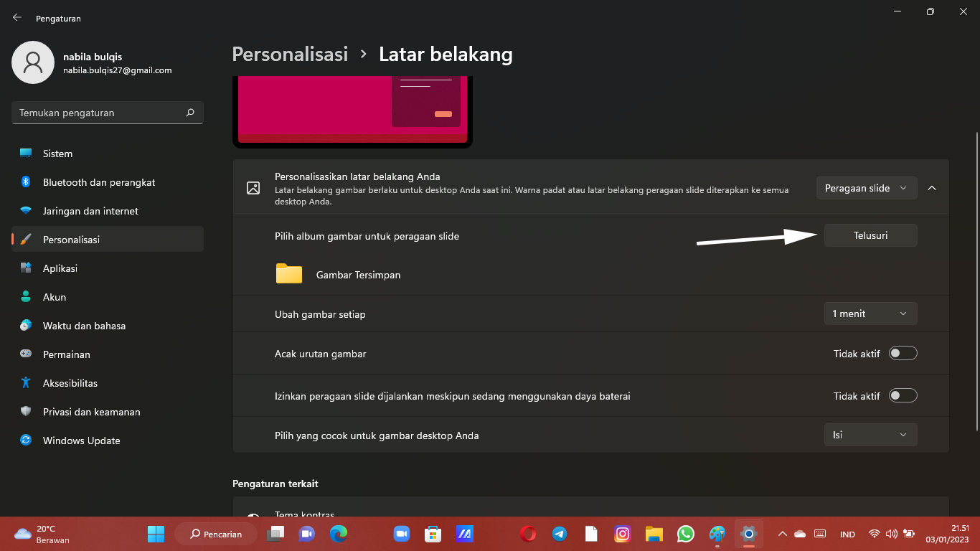Click the battery tray icon

pos(909,534)
